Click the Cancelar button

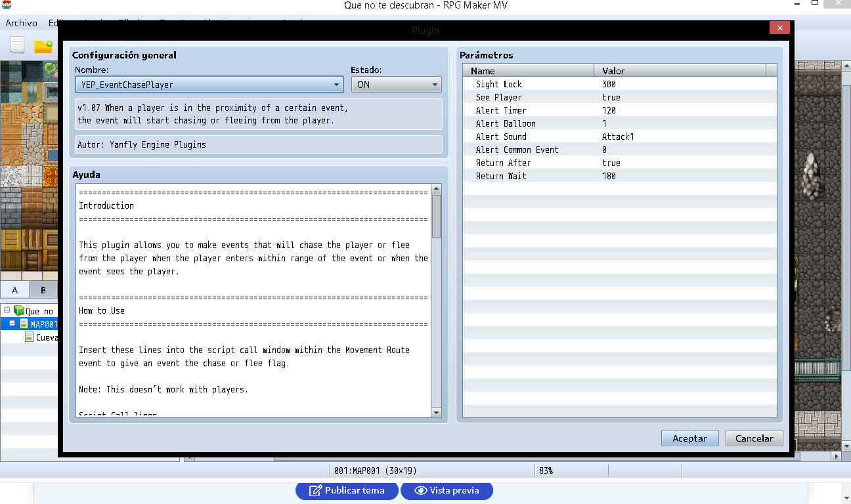click(754, 438)
